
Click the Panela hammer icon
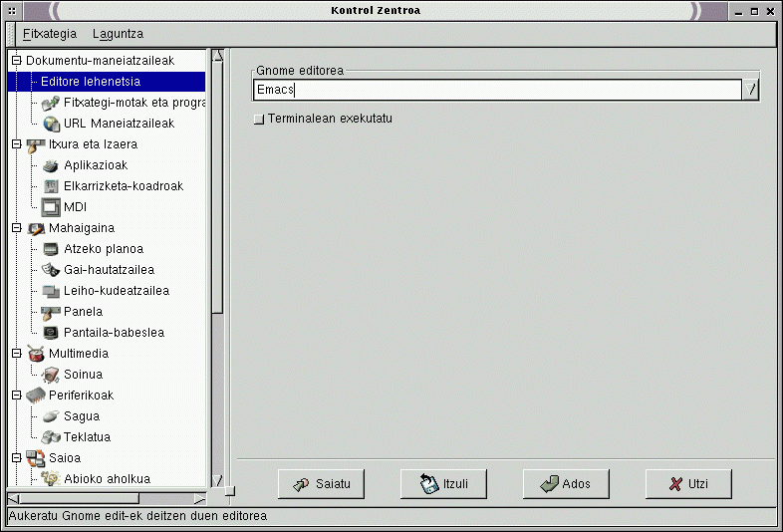51,312
